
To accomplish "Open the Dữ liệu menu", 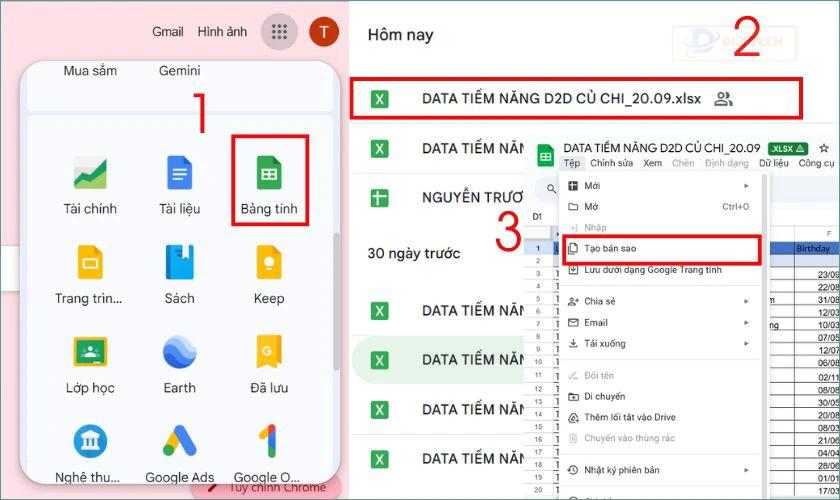I will tap(774, 163).
